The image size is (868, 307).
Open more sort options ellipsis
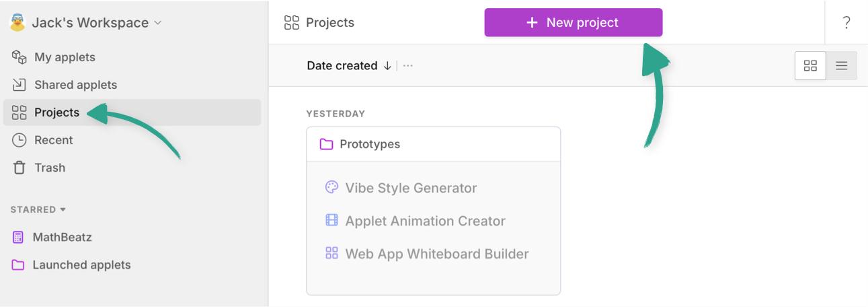(408, 65)
